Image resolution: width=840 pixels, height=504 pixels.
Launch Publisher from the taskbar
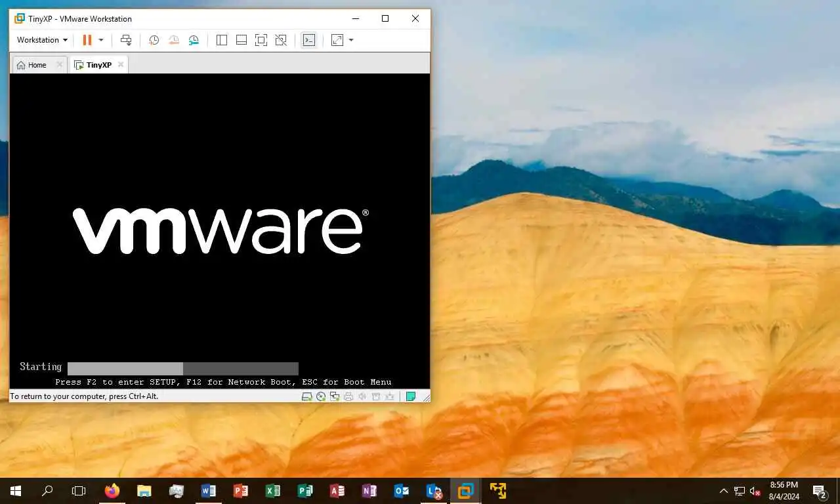click(305, 491)
